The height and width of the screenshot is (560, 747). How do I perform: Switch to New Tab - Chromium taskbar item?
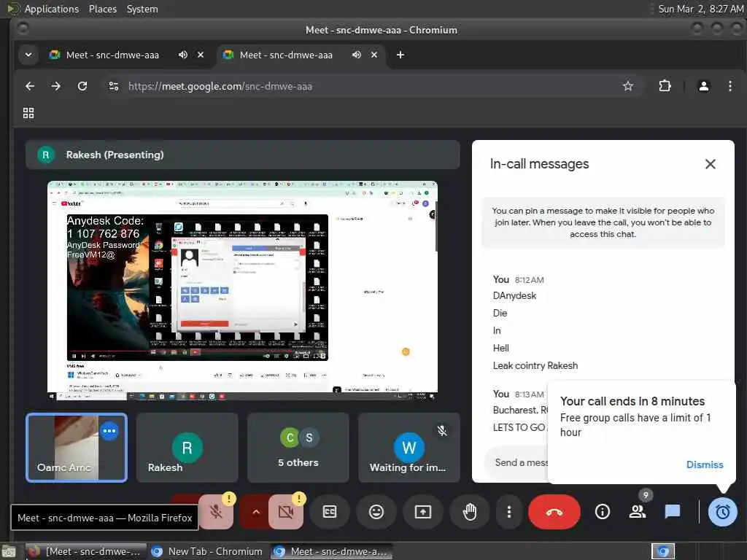click(208, 551)
